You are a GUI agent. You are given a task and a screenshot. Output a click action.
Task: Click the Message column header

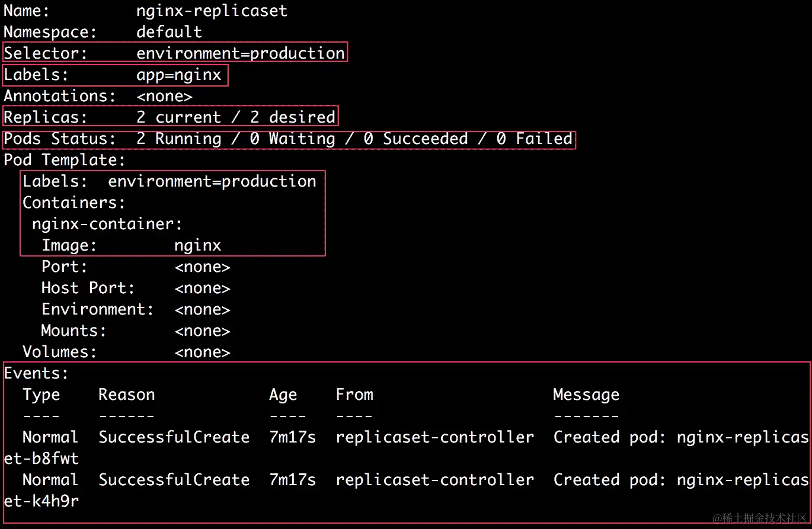[586, 394]
